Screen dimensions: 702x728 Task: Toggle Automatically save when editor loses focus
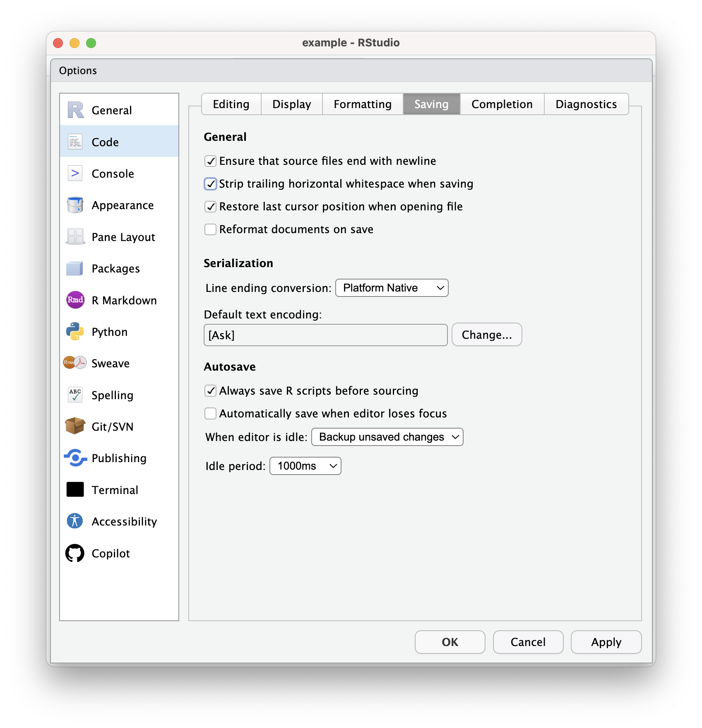coord(211,414)
